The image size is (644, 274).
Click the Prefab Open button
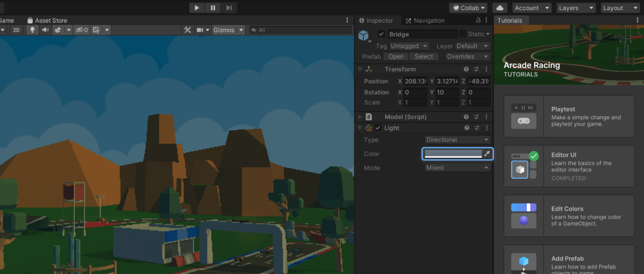(396, 57)
